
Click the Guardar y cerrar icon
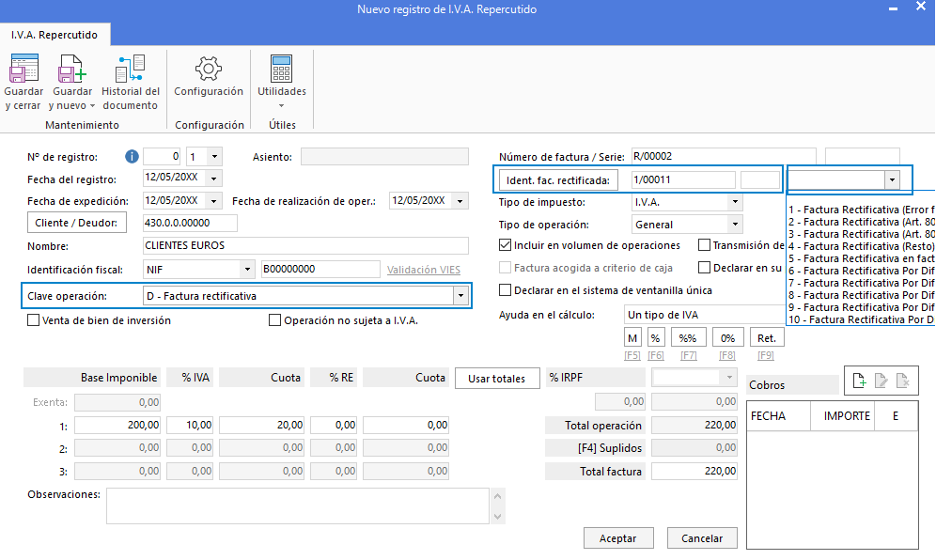click(23, 68)
